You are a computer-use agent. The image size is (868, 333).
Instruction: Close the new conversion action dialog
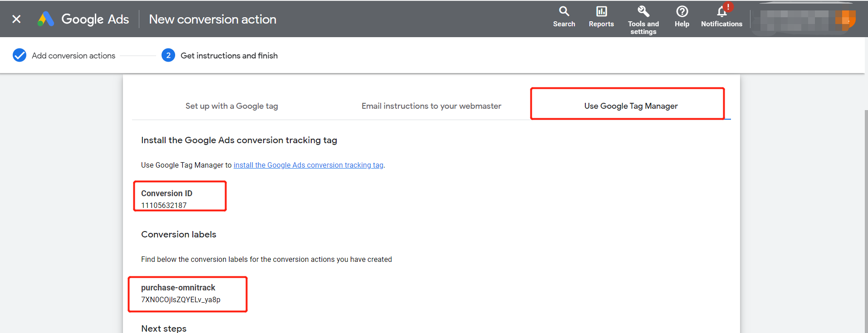16,19
